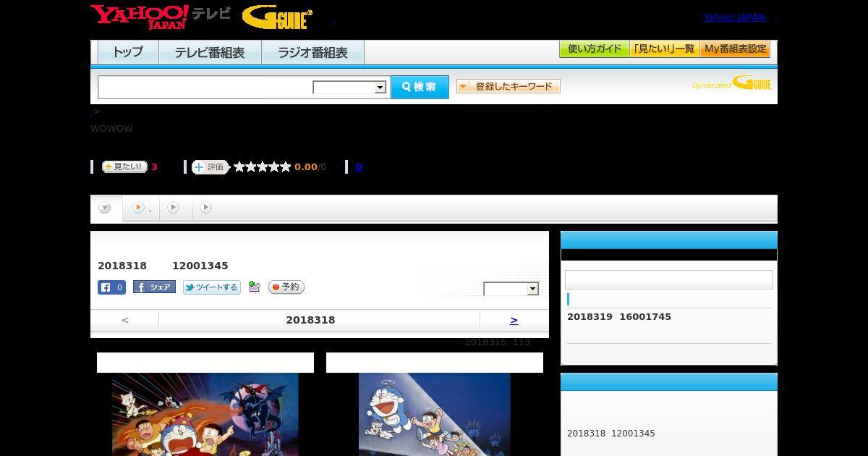Go to previous date with < arrow
Viewport: 868px width, 456px height.
(124, 320)
